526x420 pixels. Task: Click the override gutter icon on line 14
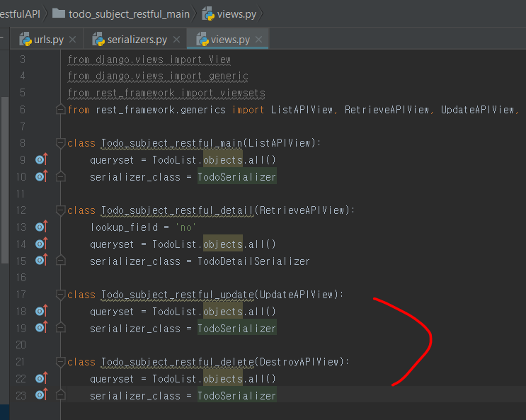[42, 244]
